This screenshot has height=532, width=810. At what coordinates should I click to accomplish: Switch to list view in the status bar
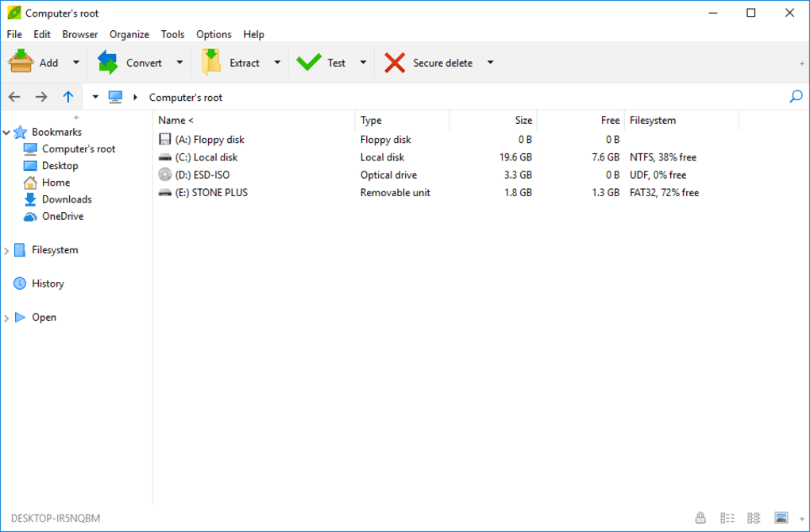pos(754,519)
